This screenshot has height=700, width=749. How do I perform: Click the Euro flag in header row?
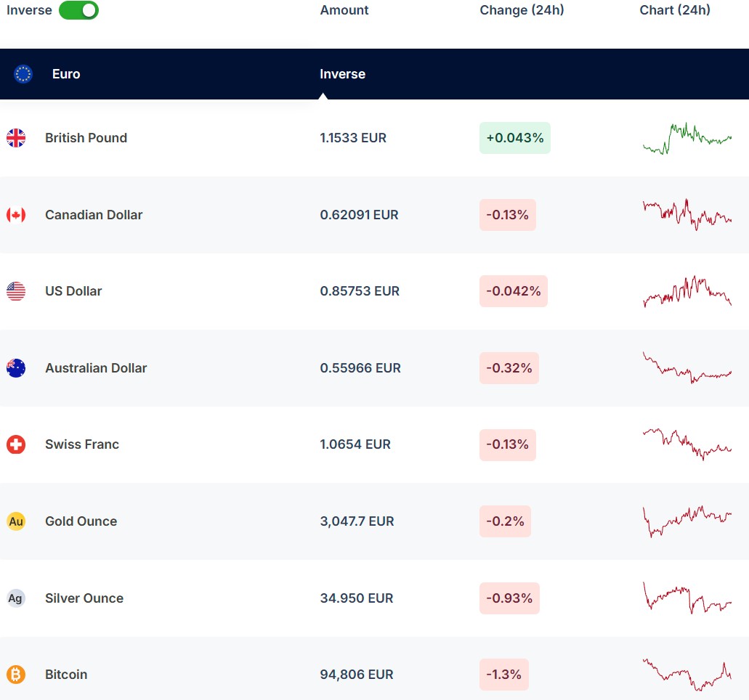pos(23,74)
